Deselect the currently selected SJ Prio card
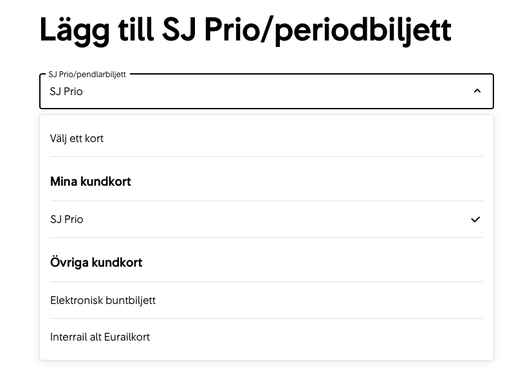 pyautogui.click(x=67, y=219)
